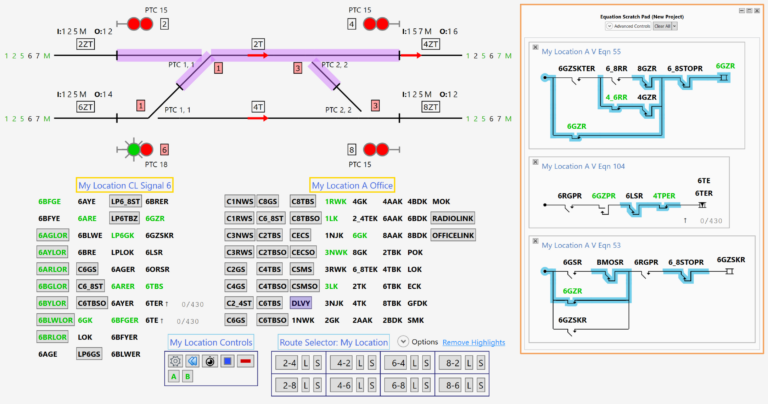
Task: Click the green B control button
Action: click(x=188, y=377)
